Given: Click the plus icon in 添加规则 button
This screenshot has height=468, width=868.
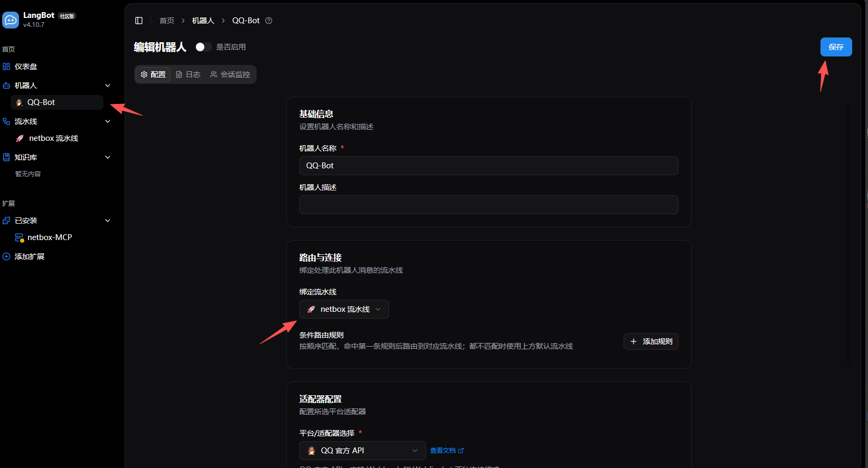Looking at the screenshot, I should (634, 341).
